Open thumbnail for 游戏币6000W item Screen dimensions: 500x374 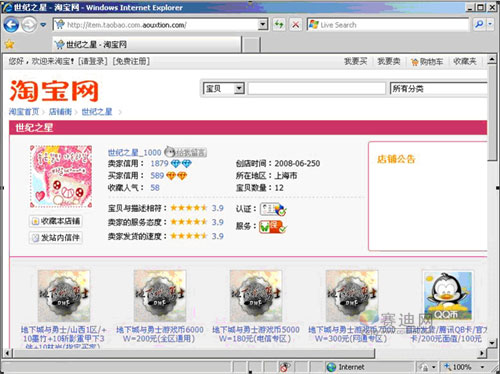[160, 296]
